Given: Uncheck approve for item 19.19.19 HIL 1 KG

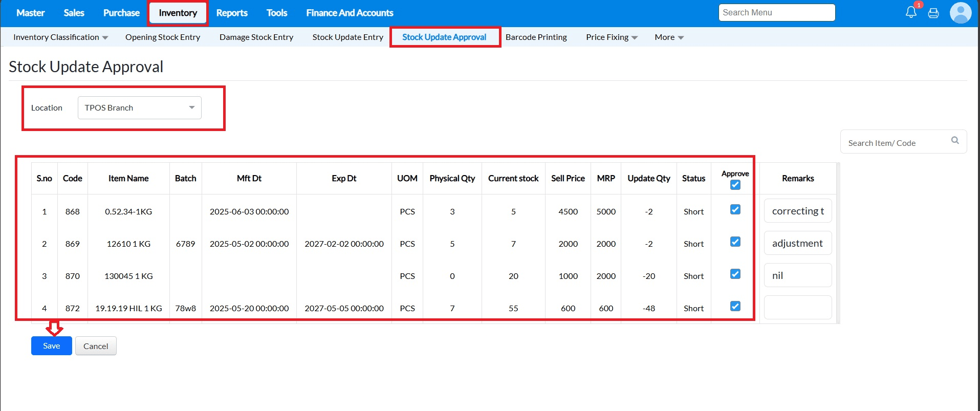Looking at the screenshot, I should tap(735, 306).
